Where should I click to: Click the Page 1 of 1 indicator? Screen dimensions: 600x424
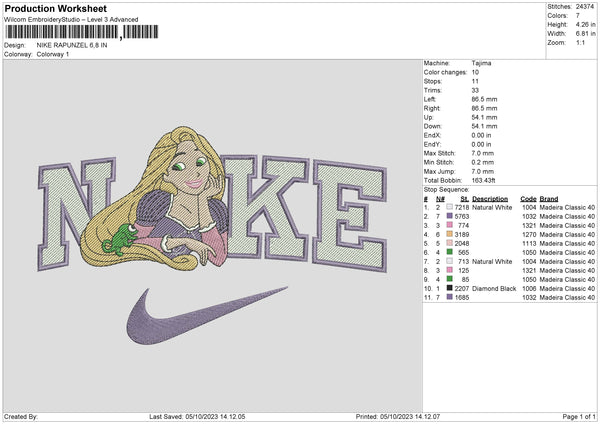coord(579,416)
